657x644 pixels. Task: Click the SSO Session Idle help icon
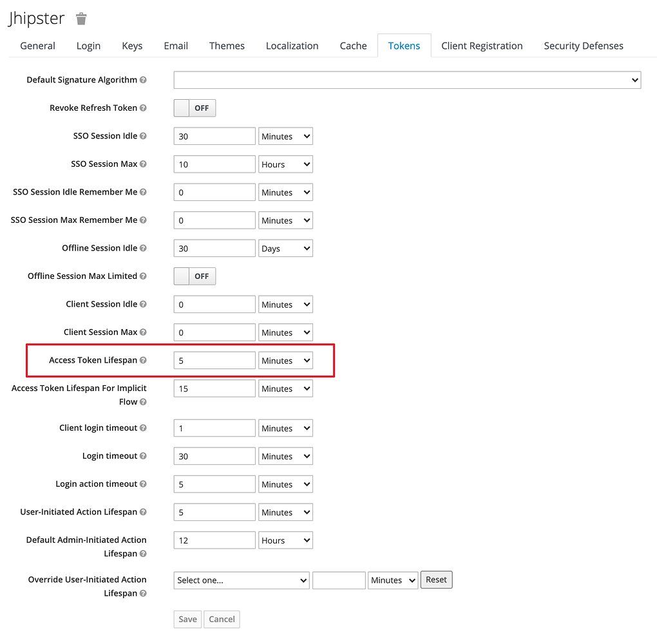point(143,136)
